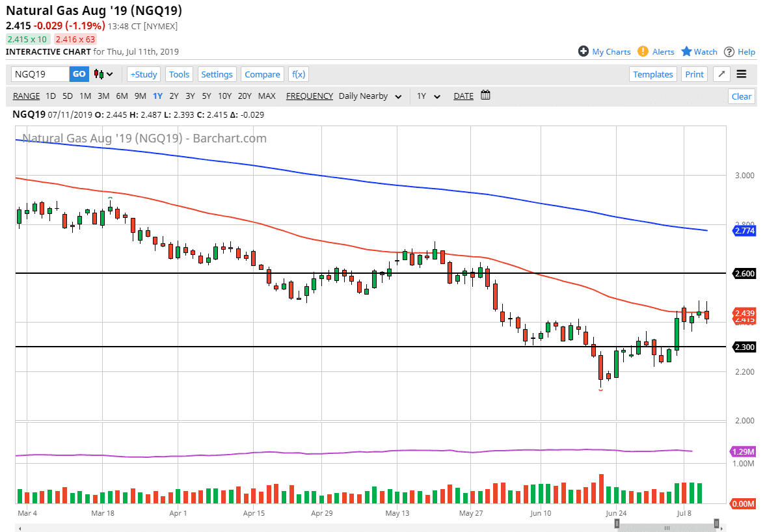
Task: Expand the 1Y period dropdown
Action: point(429,96)
